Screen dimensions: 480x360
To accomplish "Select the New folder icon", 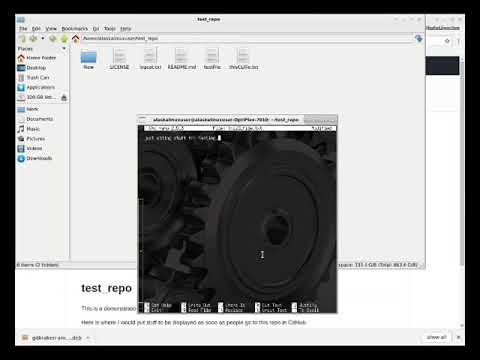I will point(88,59).
